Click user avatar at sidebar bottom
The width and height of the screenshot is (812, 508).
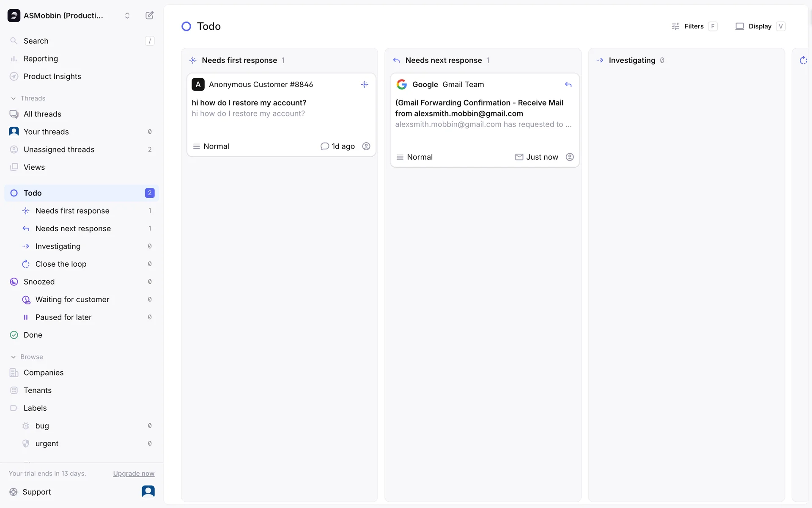click(x=148, y=491)
